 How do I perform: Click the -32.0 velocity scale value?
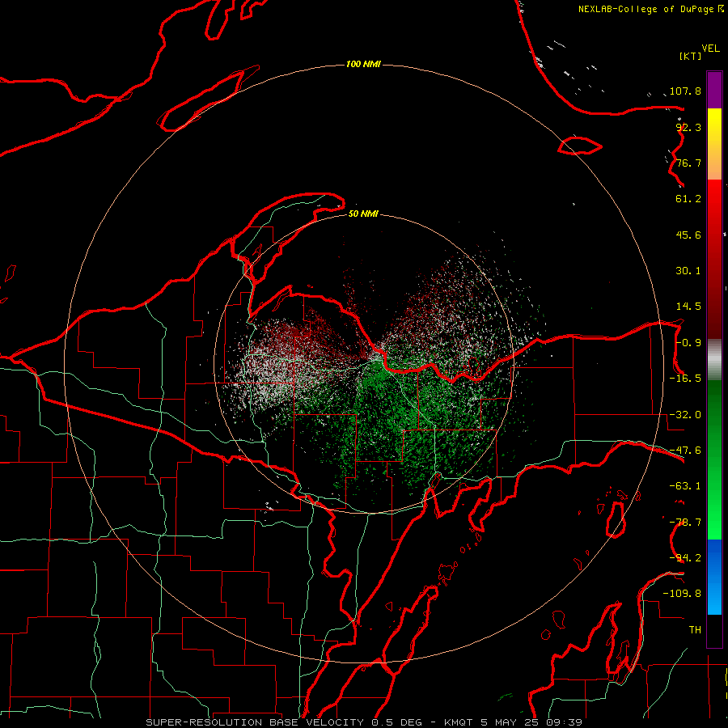[x=685, y=415]
